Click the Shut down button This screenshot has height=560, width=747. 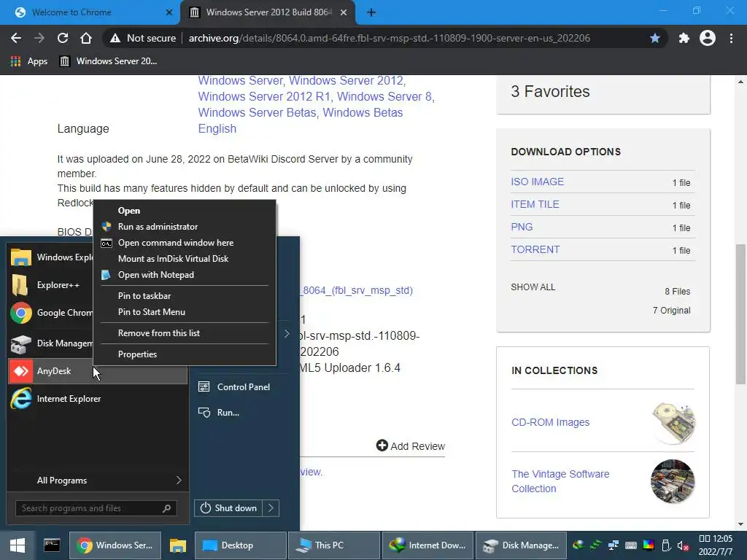click(x=228, y=508)
